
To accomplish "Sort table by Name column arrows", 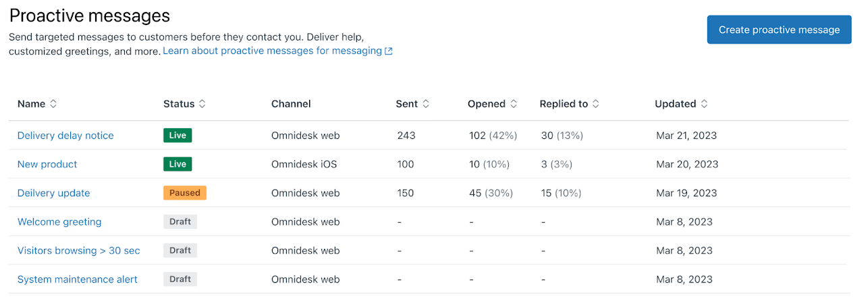I will (53, 104).
